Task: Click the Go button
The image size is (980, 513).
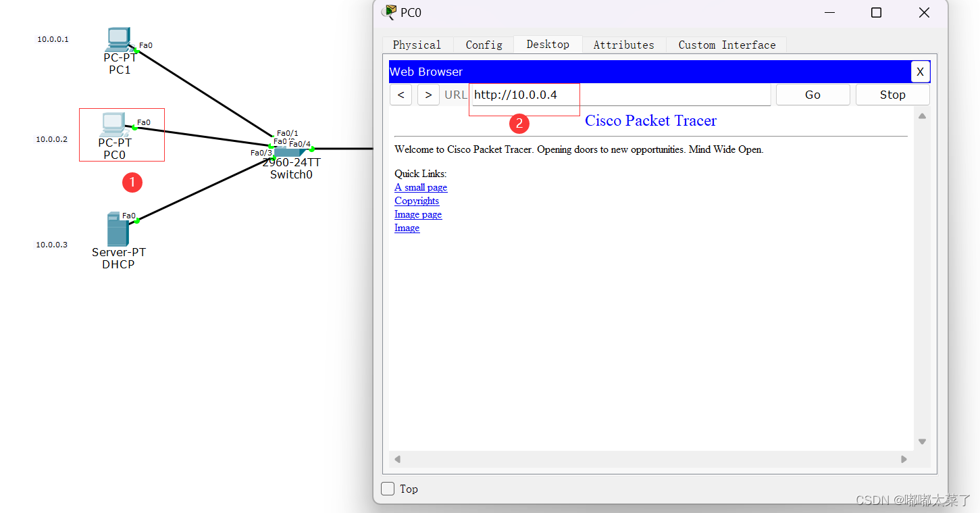Action: (x=813, y=95)
